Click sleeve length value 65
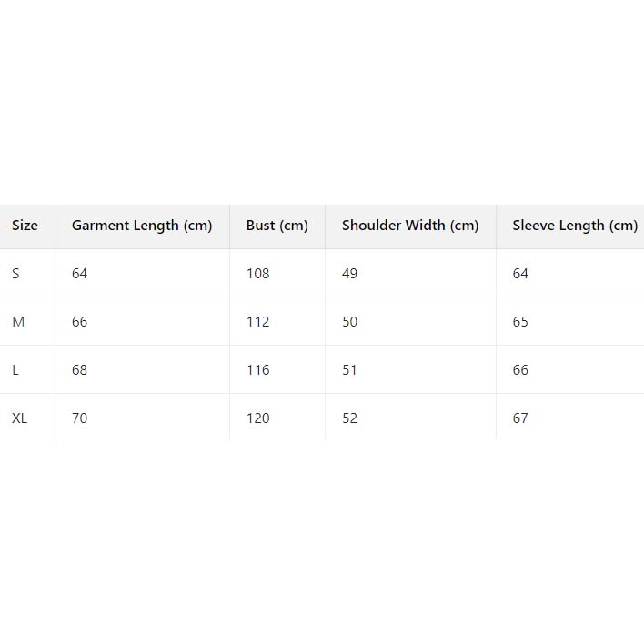 (520, 322)
